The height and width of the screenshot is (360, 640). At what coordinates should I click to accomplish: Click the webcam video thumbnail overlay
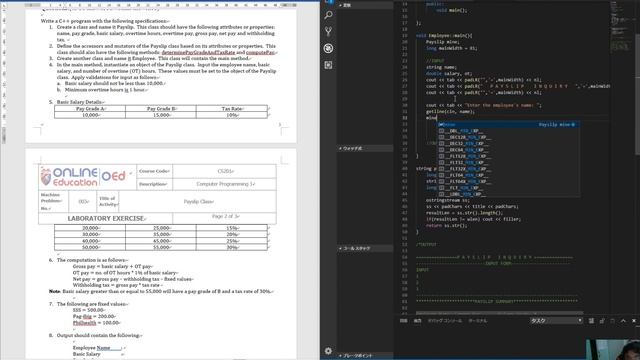pos(613,349)
